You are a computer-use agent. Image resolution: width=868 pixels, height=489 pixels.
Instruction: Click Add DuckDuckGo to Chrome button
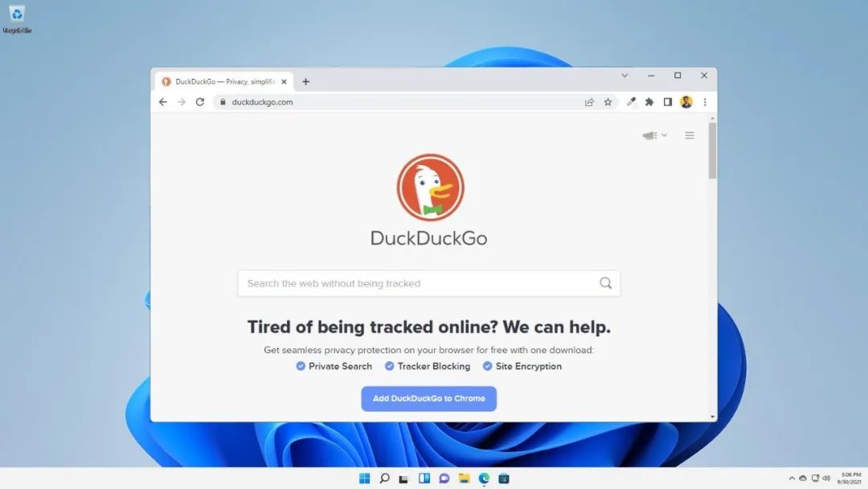point(429,399)
